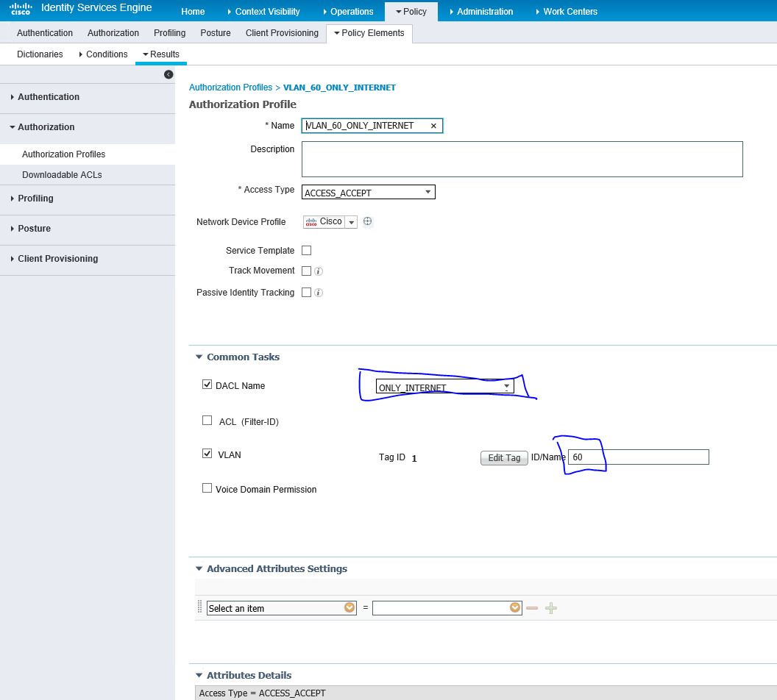
Task: Clear the Name field with X icon
Action: 433,126
